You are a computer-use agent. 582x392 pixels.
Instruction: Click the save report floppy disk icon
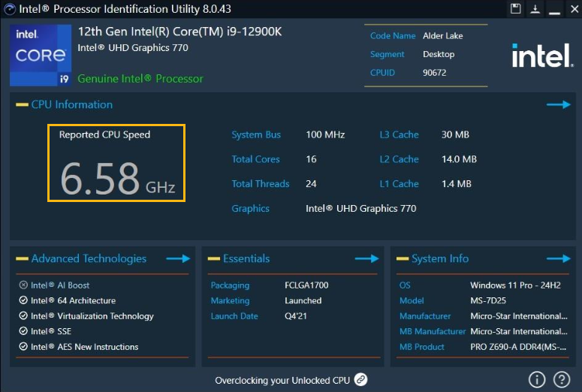516,8
